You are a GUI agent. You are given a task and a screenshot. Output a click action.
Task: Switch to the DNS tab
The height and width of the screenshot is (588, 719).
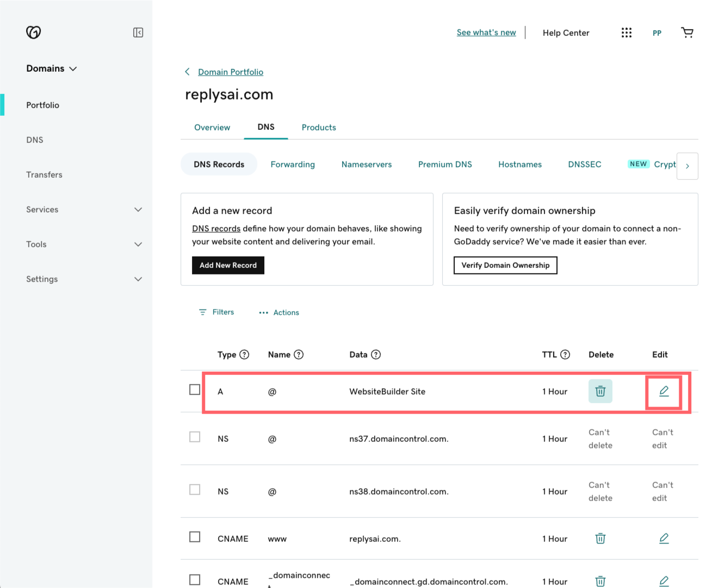[266, 127]
